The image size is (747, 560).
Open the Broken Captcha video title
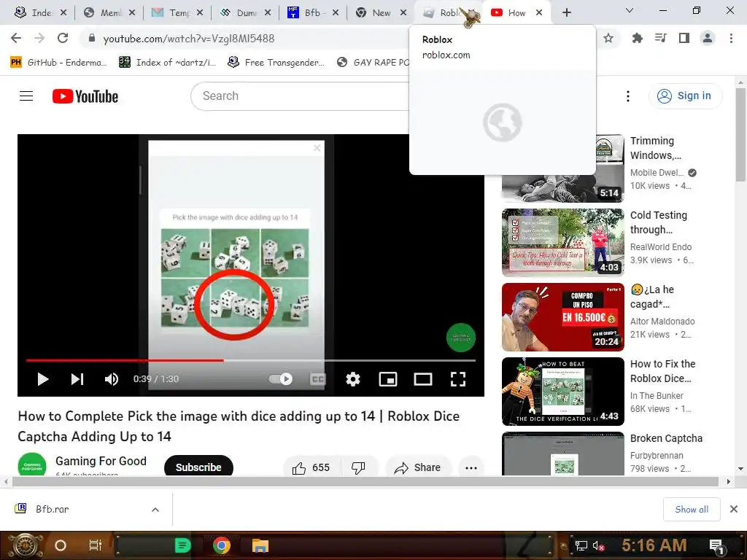pyautogui.click(x=666, y=438)
